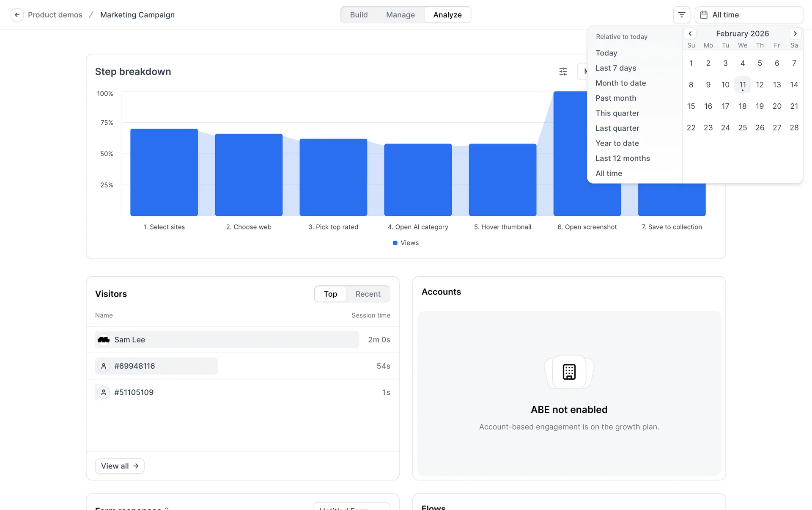Click the ABE building icon
The height and width of the screenshot is (510, 812).
click(569, 372)
